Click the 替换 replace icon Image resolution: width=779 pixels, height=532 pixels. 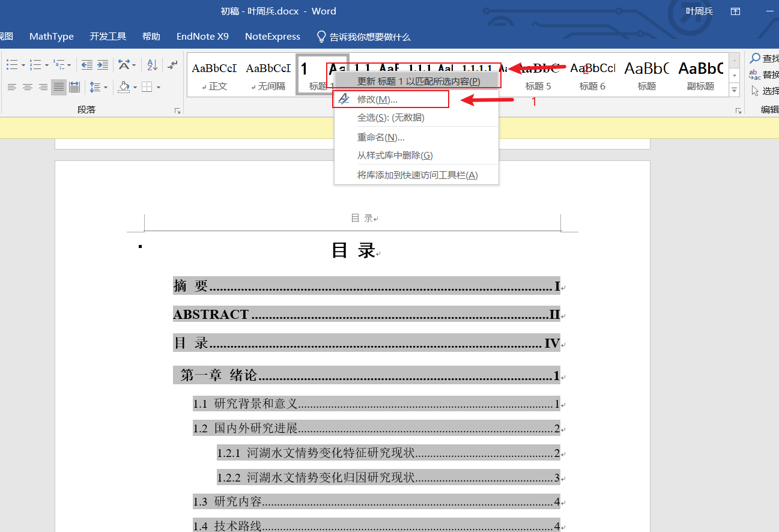pos(755,74)
